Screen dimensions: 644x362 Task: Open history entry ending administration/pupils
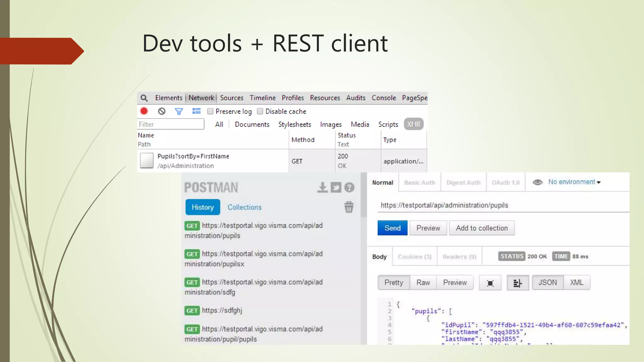click(253, 230)
